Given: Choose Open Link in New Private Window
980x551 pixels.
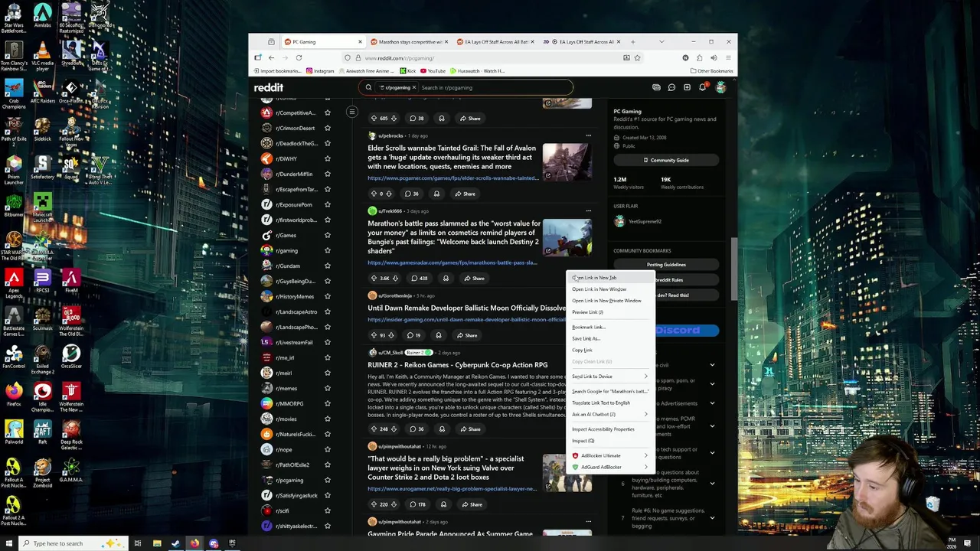Looking at the screenshot, I should (x=610, y=301).
